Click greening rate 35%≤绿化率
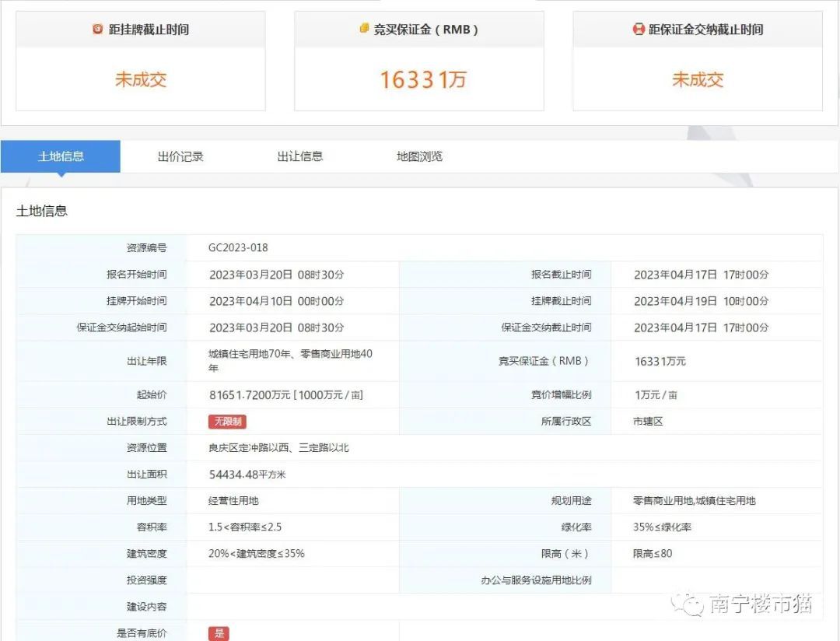This screenshot has width=840, height=641. 662,527
